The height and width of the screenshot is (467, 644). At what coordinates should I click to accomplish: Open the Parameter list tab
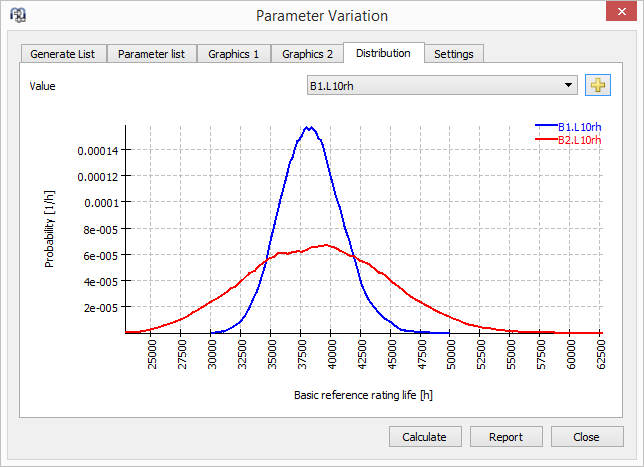pos(150,54)
